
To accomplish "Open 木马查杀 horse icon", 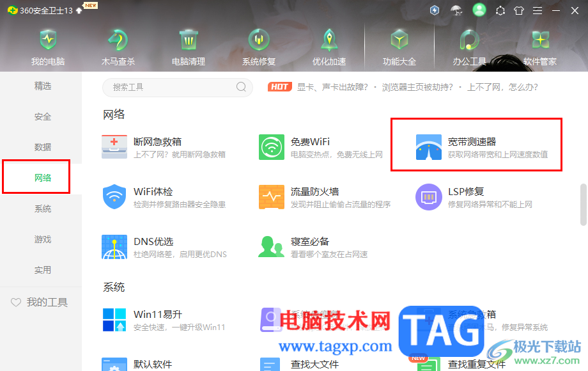I will (118, 40).
